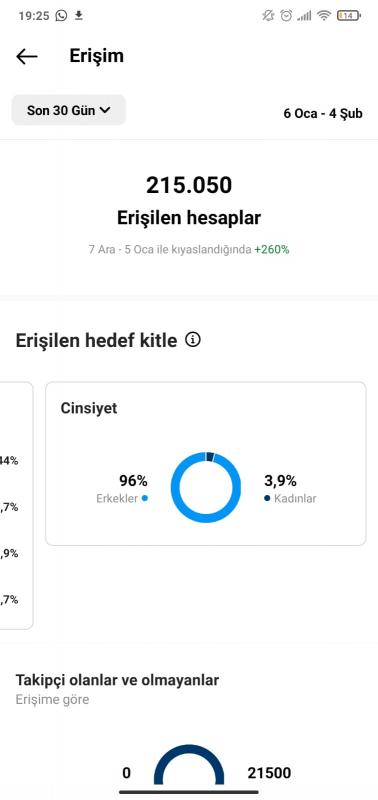
Task: Select the 6 Oca - 4 Şub date range
Action: tap(323, 113)
